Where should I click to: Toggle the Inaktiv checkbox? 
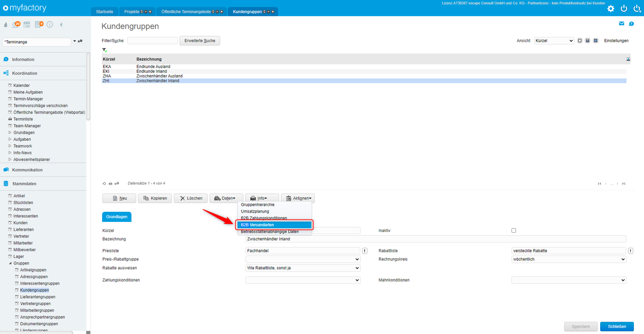[x=514, y=231]
